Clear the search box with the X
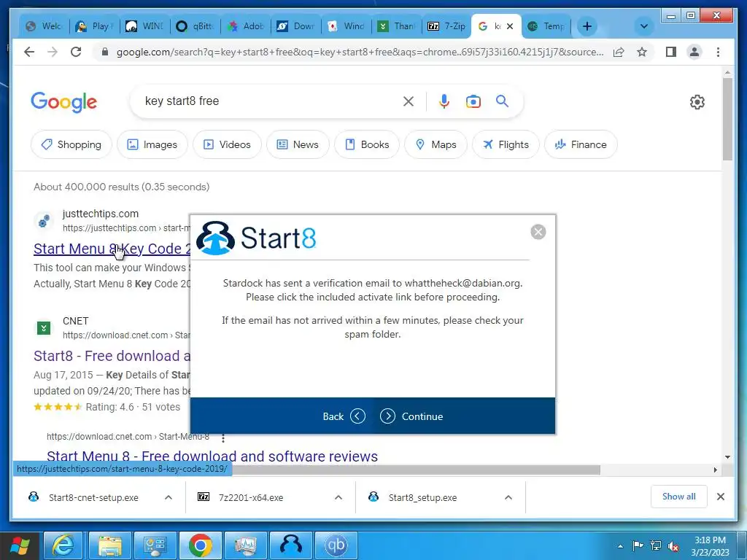The image size is (747, 560). [x=409, y=101]
